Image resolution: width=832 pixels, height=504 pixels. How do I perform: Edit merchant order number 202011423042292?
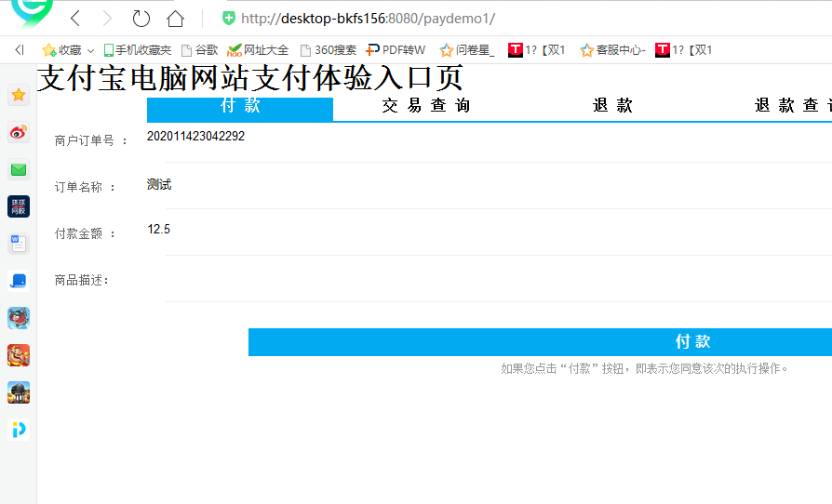(195, 136)
